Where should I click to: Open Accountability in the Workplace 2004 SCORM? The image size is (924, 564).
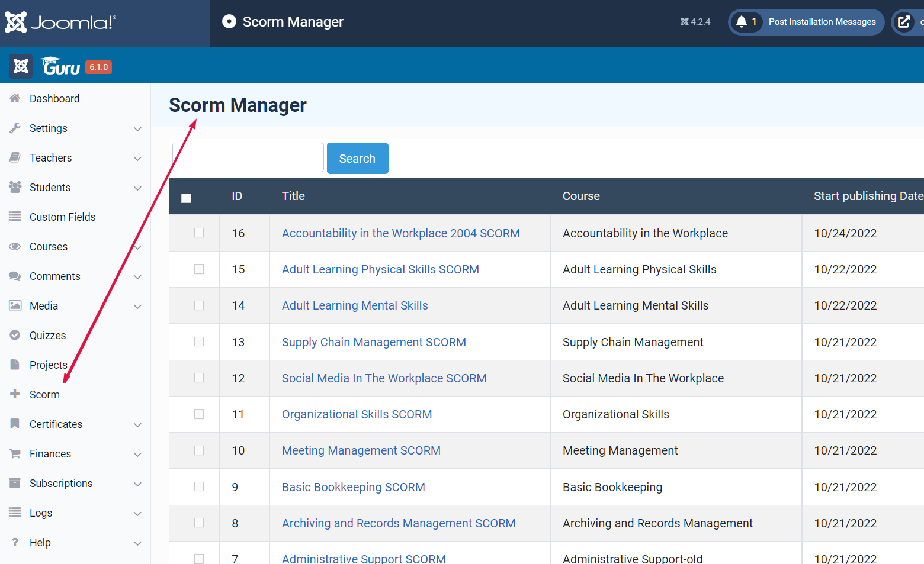400,233
